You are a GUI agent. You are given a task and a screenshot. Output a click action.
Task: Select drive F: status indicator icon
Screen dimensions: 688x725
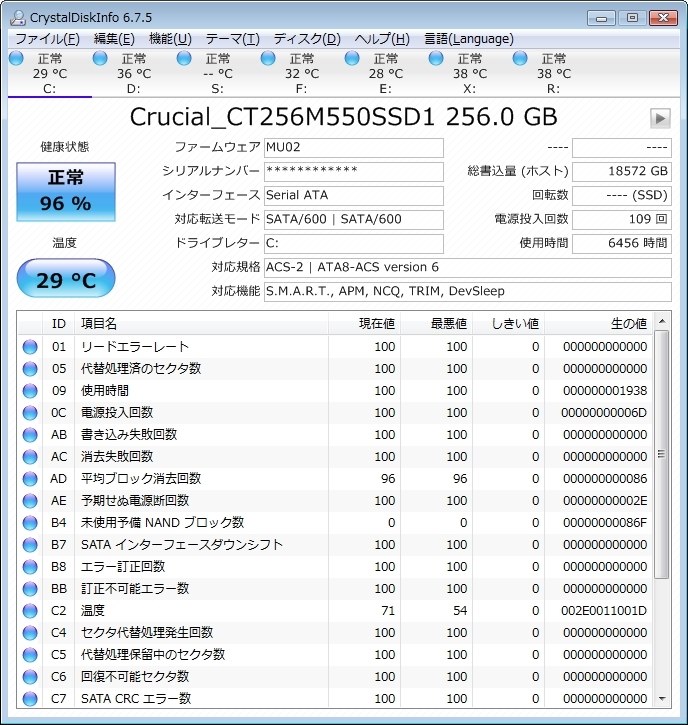click(x=268, y=59)
